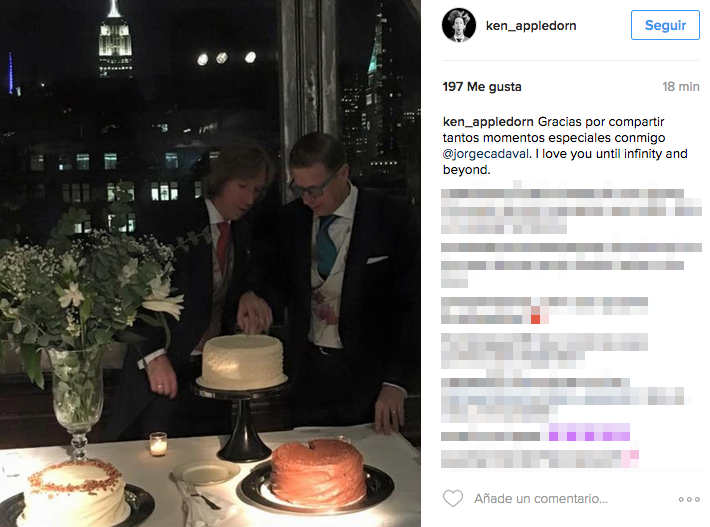Screen dimensions: 710x527
Task: Click the flower vase in the photo
Action: [78, 398]
